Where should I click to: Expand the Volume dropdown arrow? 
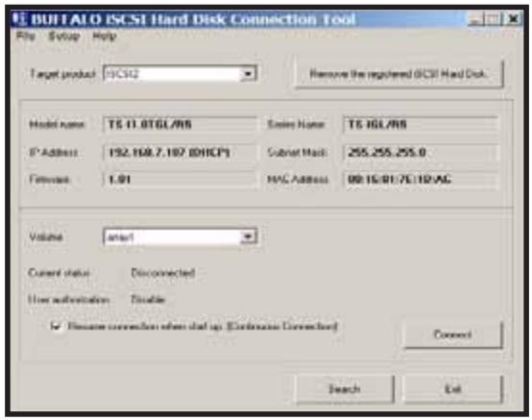248,237
